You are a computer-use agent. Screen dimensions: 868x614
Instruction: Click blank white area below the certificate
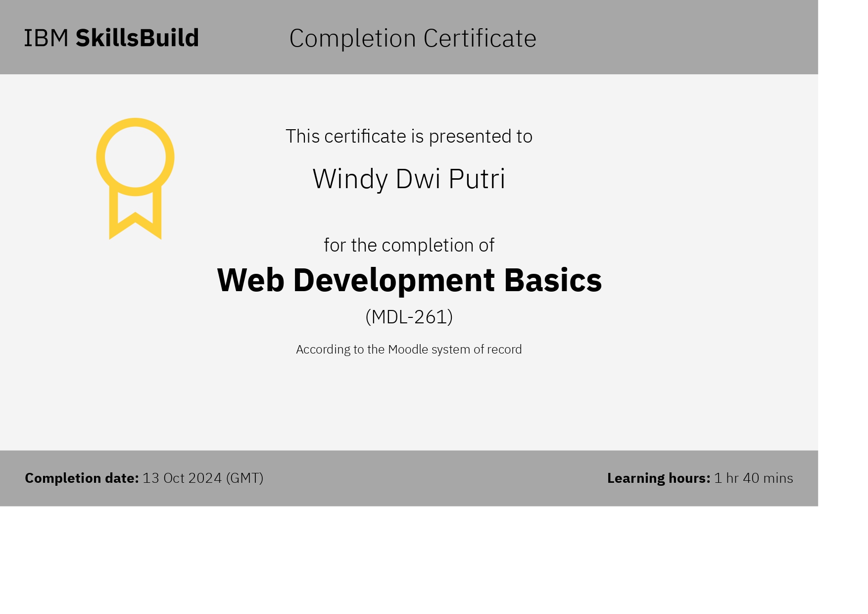(409, 560)
